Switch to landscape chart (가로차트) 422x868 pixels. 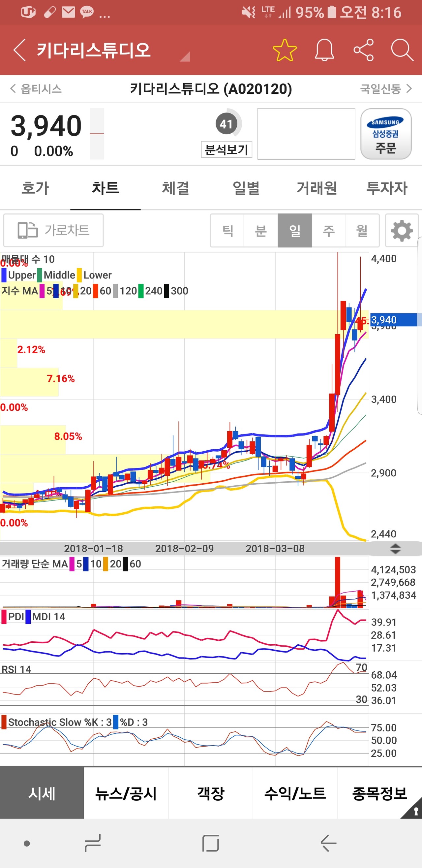coord(53,231)
